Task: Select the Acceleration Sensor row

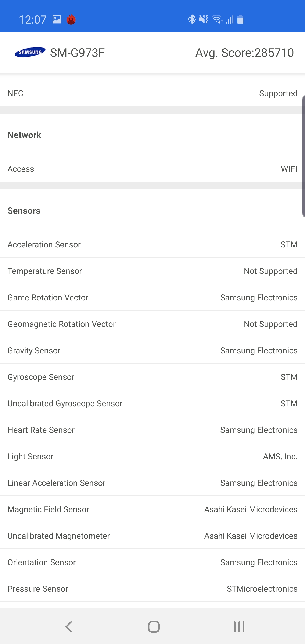Action: tap(152, 244)
